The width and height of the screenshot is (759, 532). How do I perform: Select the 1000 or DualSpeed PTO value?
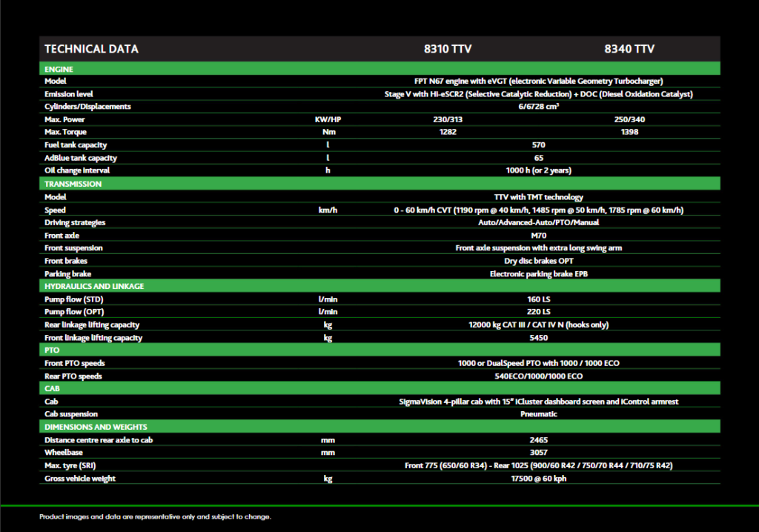point(539,363)
